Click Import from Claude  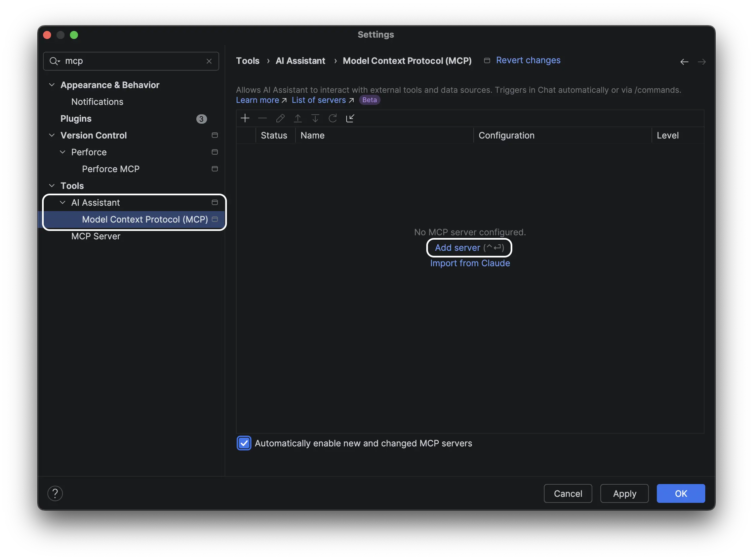pos(470,263)
